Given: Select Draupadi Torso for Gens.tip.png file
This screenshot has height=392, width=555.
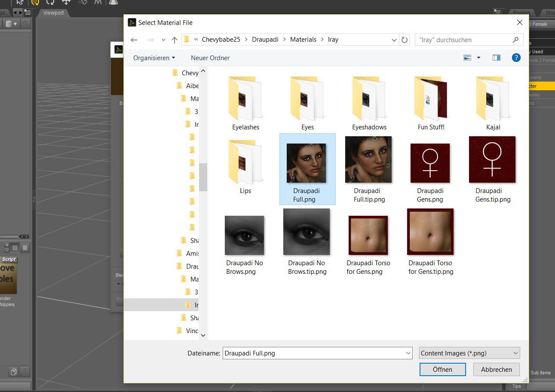Looking at the screenshot, I should pyautogui.click(x=431, y=242).
